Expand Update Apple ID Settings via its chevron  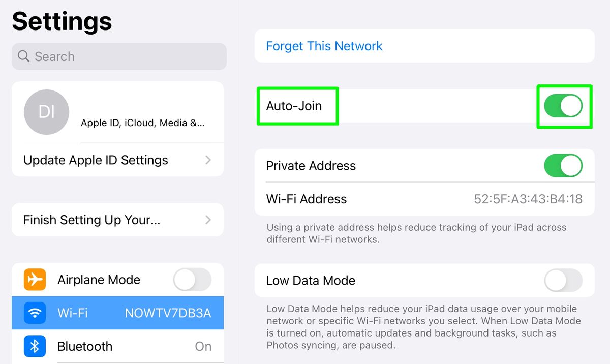point(208,160)
